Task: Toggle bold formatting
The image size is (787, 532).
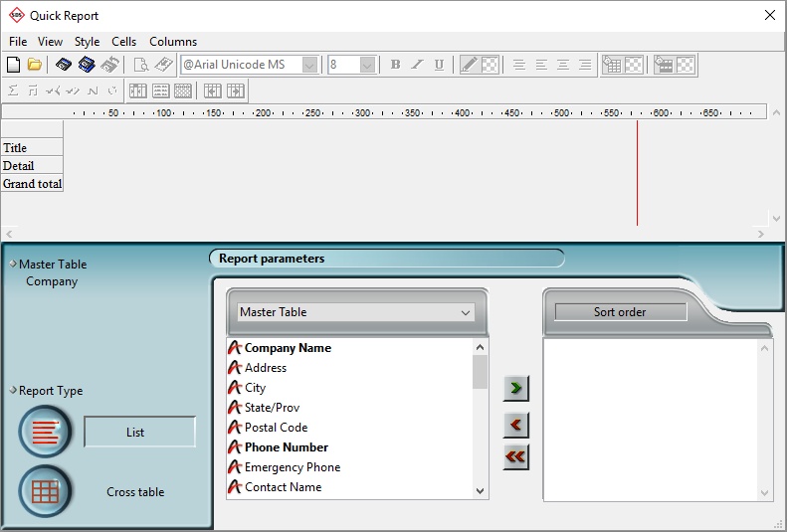Action: tap(395, 65)
